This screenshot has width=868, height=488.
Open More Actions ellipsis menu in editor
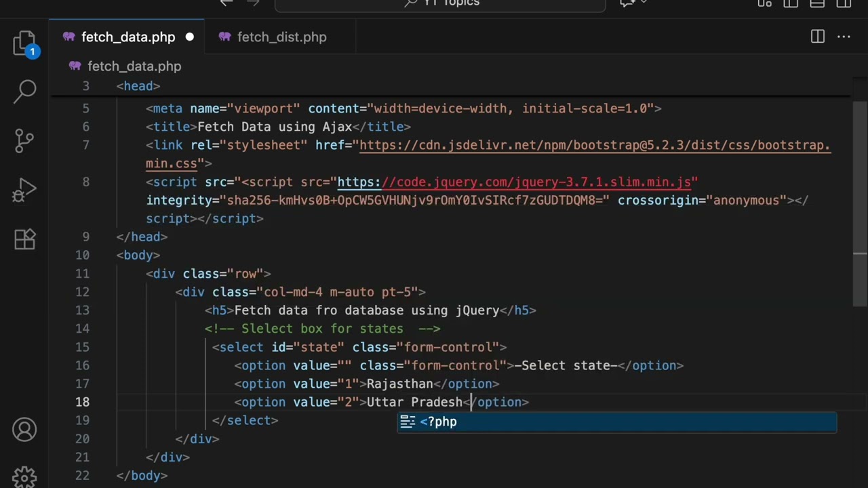[x=844, y=37]
